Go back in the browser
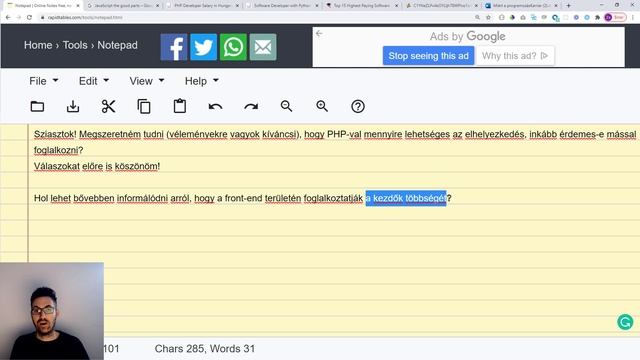The width and height of the screenshot is (640, 360). (8, 18)
